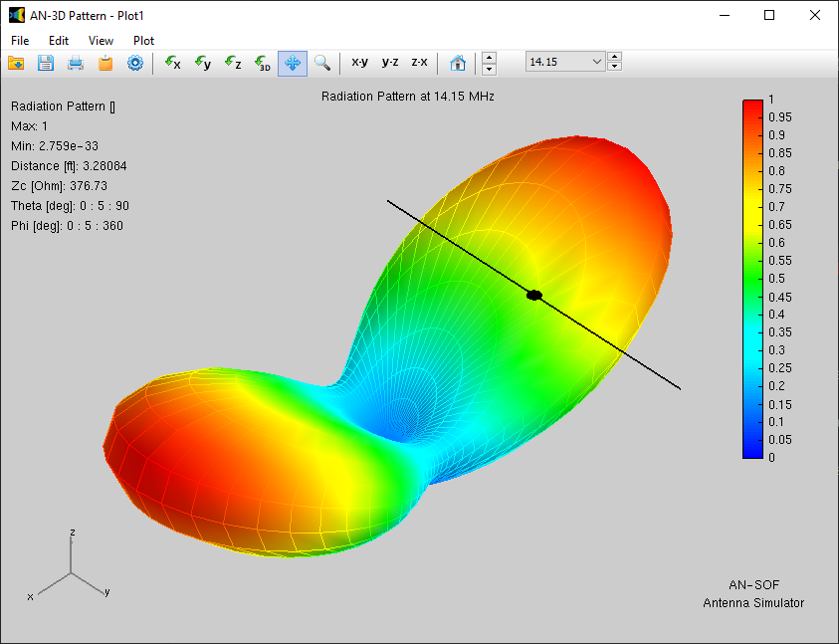Switch to the y-z plane view
This screenshot has width=839, height=644.
[x=390, y=63]
